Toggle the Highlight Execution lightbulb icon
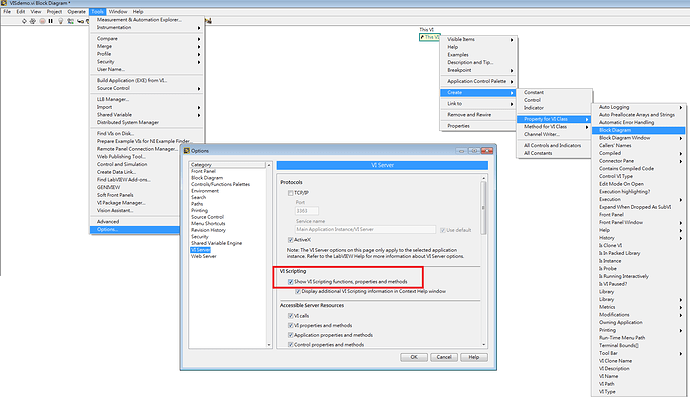690x399 pixels. [61, 21]
